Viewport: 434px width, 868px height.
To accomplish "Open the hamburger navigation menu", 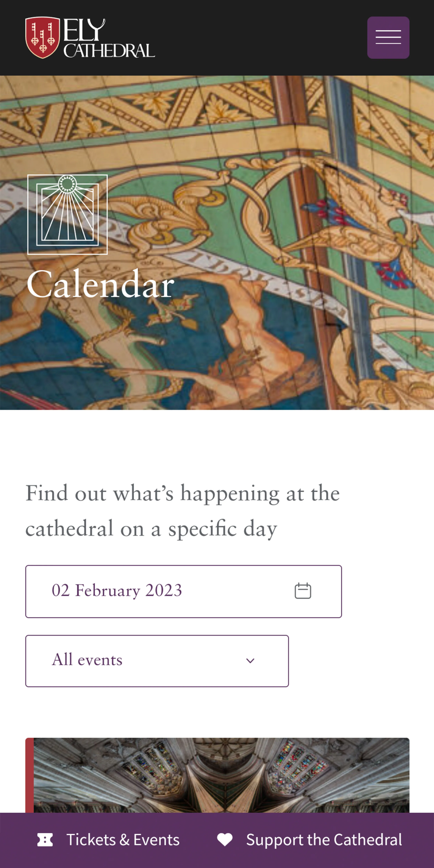I will pos(388,37).
